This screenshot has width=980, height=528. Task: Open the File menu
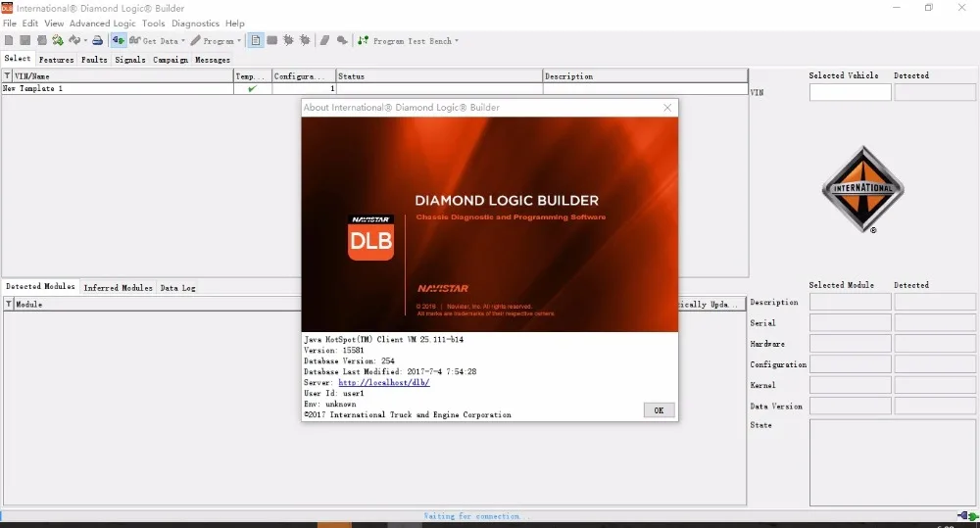tap(10, 24)
